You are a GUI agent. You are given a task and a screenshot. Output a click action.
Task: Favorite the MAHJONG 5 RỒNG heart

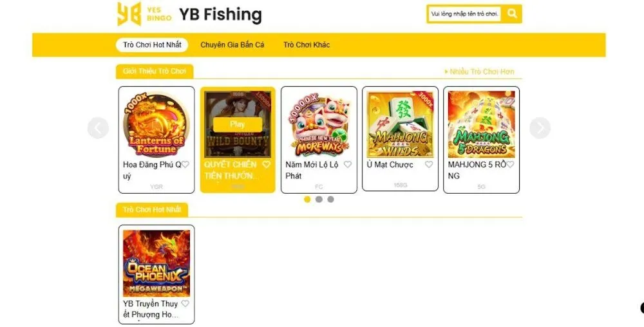coord(510,165)
